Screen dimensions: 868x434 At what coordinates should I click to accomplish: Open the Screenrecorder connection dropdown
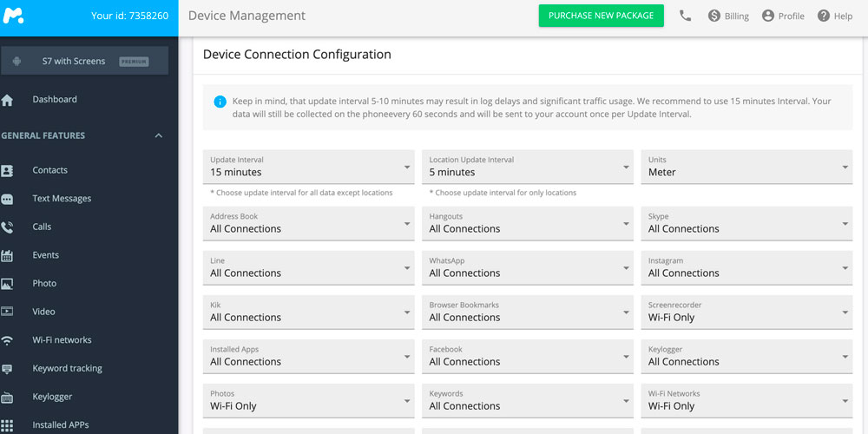[746, 312]
